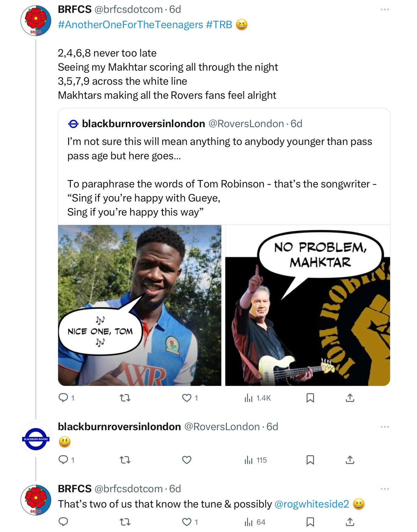Retweet the top BRFCS tweet
This screenshot has height=532, width=417.
point(125,398)
